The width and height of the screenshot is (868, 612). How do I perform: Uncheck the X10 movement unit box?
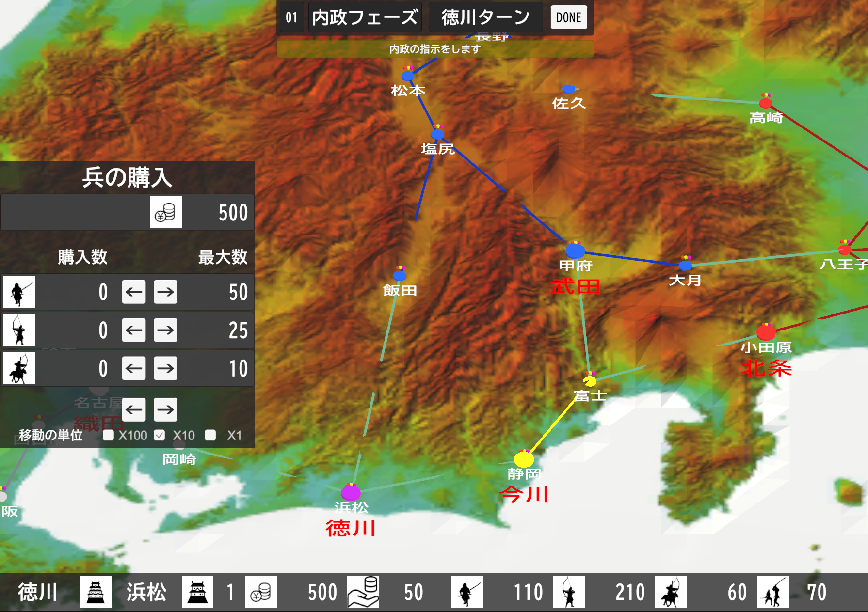(160, 435)
